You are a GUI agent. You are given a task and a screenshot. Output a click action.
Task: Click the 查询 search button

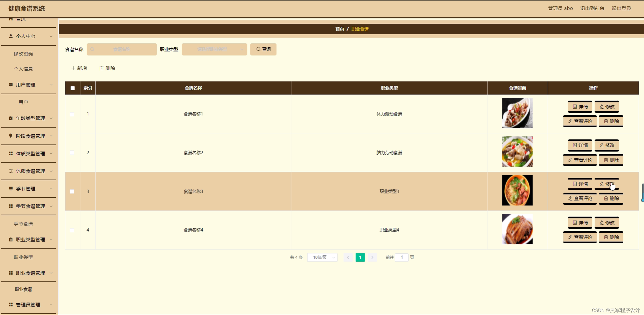(263, 49)
